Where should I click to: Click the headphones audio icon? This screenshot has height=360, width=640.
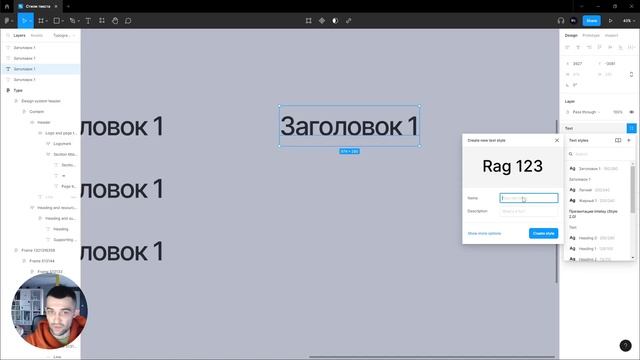point(561,20)
